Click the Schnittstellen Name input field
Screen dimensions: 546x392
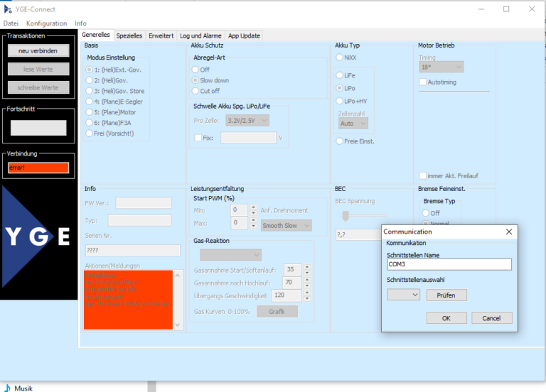coord(449,264)
